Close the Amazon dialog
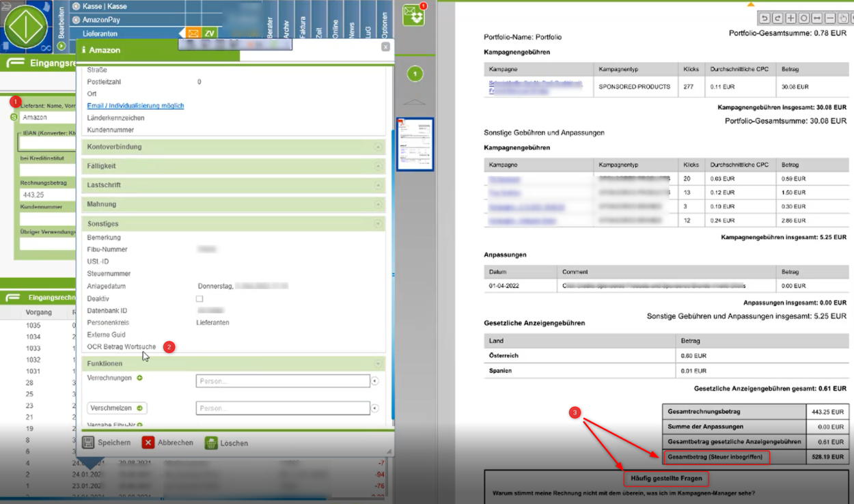The width and height of the screenshot is (854, 504). point(385,46)
